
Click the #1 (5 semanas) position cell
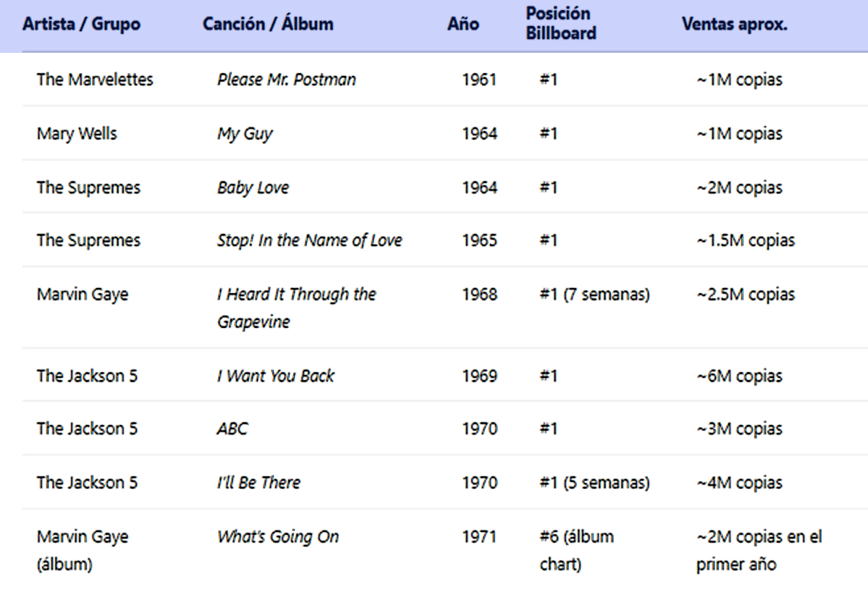click(594, 482)
